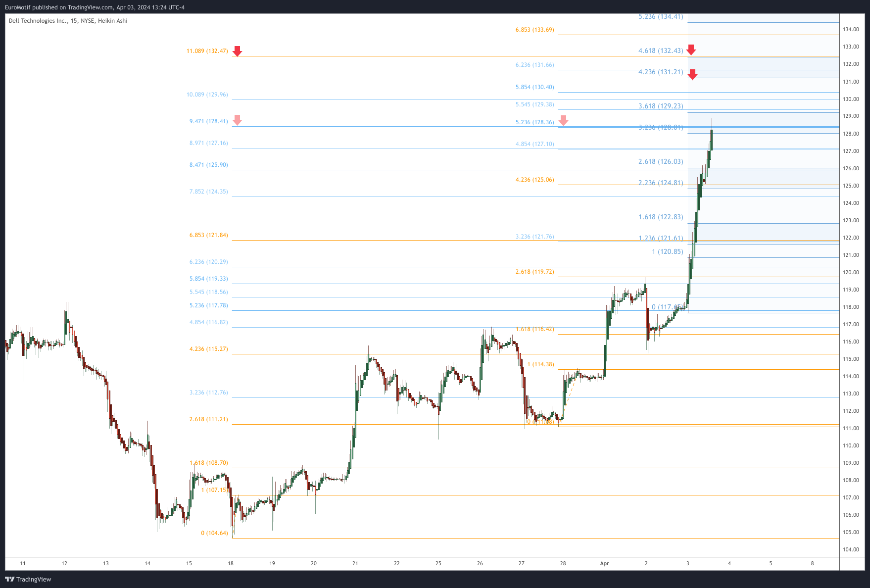
Task: Select Fibonacci label 3.236 (112.76)
Action: [x=209, y=392]
